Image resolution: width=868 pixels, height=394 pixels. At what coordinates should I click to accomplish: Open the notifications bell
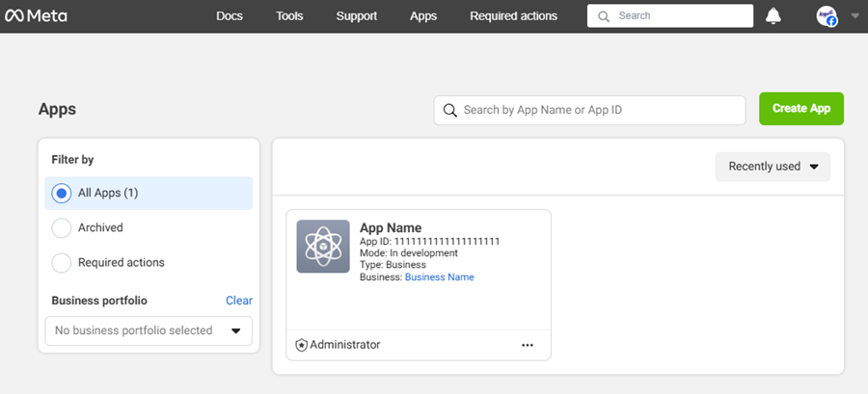[x=773, y=16]
